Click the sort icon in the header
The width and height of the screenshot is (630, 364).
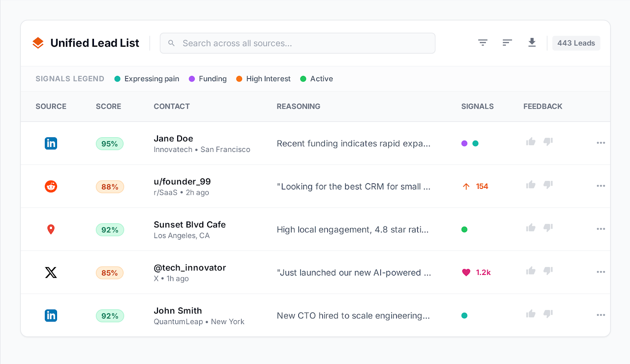(x=507, y=43)
